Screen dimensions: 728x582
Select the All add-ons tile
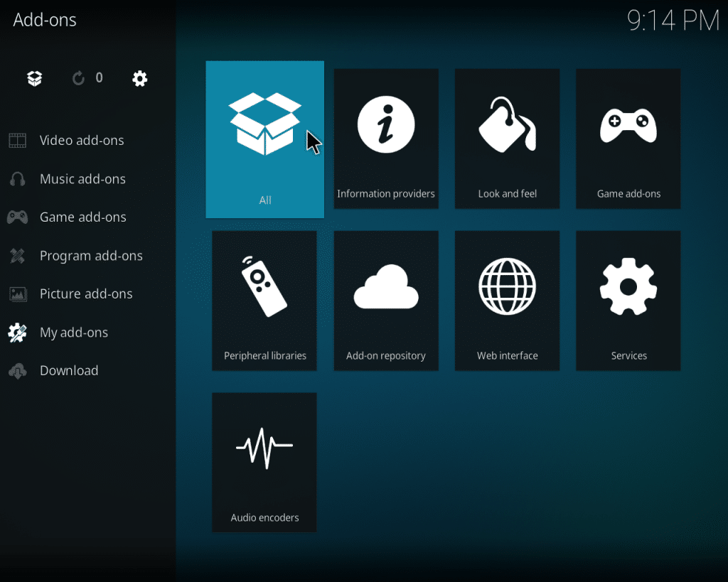click(x=264, y=139)
